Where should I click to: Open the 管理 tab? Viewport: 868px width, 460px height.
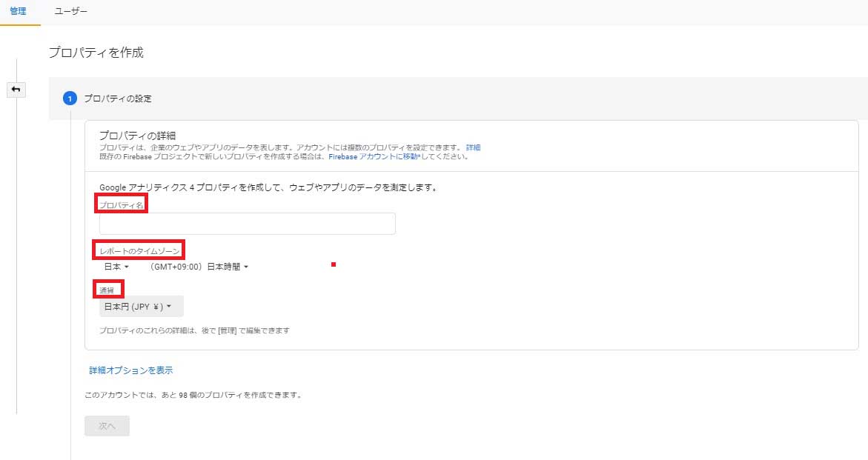click(x=19, y=11)
